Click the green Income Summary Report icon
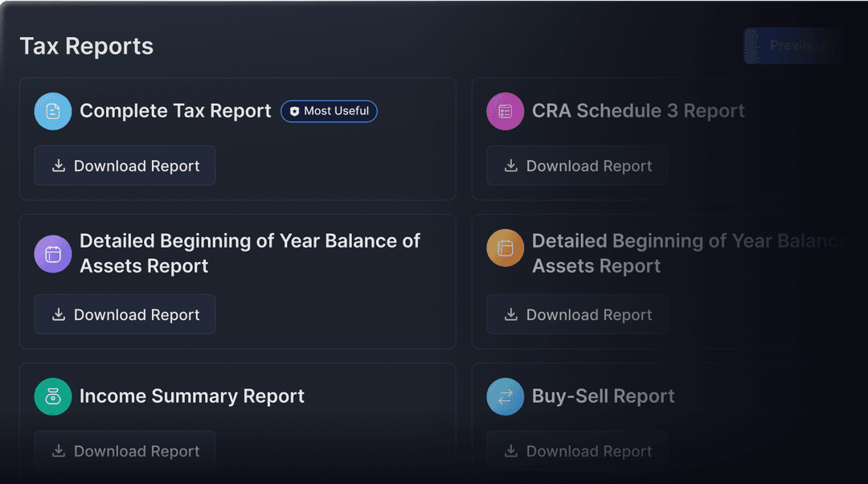The image size is (868, 484). point(53,396)
